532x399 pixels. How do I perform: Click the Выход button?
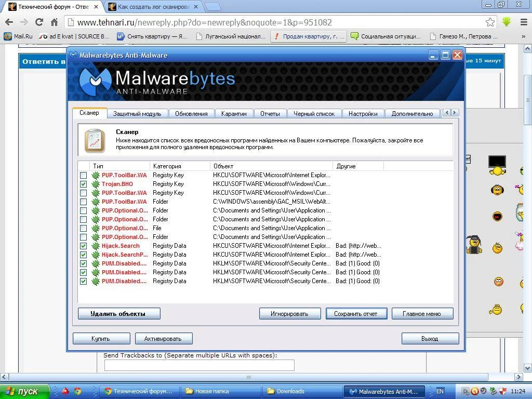(x=430, y=338)
